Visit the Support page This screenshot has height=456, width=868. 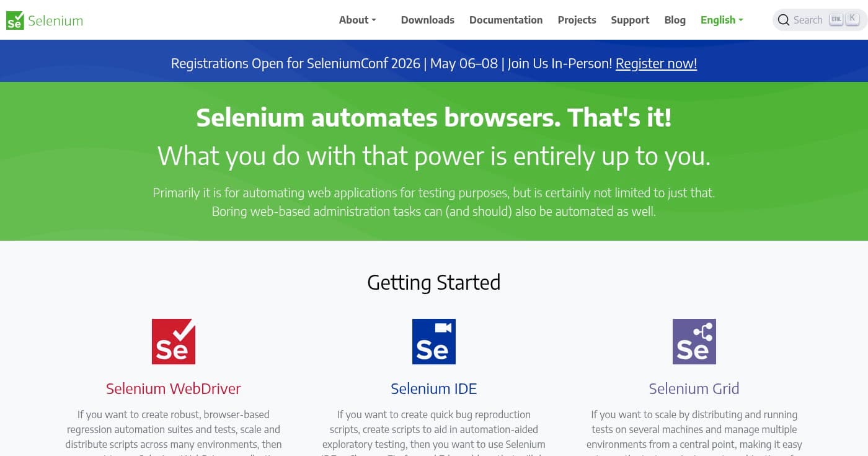click(x=630, y=20)
